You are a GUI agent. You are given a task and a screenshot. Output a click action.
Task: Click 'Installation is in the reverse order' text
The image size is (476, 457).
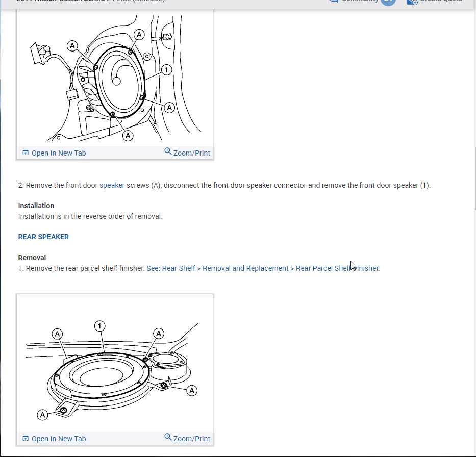tap(90, 216)
